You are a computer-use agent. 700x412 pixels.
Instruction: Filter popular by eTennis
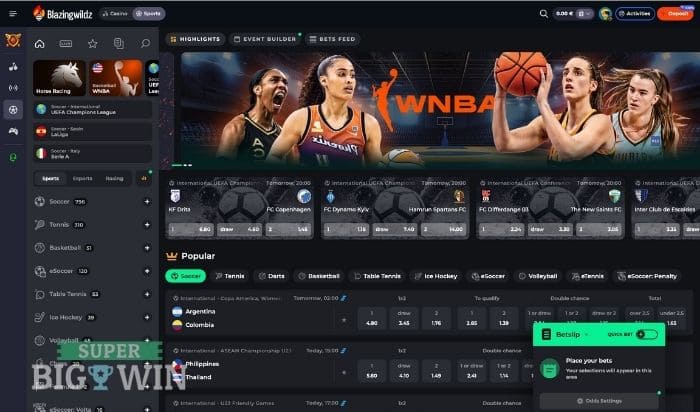tap(588, 276)
